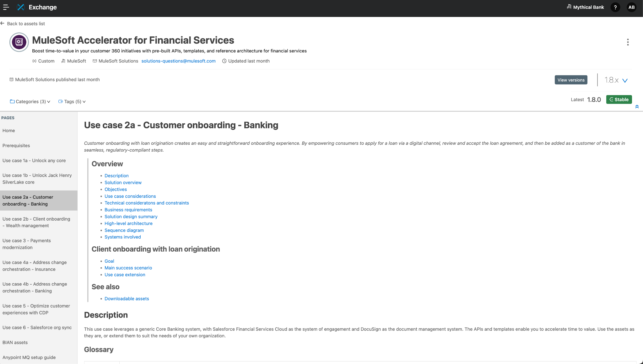
Task: Open the Prerequisites page
Action: point(16,146)
